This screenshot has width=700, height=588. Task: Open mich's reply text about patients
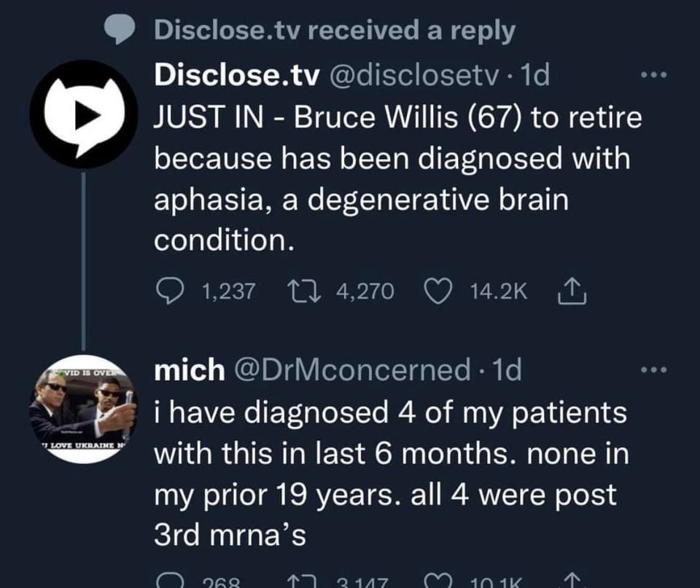pos(390,474)
